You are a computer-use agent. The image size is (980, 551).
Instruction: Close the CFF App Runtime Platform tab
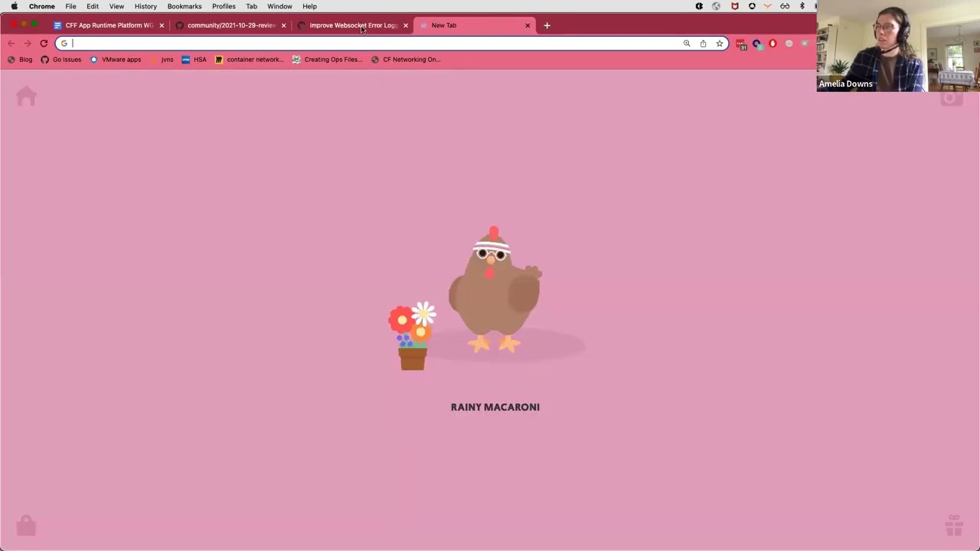(162, 25)
